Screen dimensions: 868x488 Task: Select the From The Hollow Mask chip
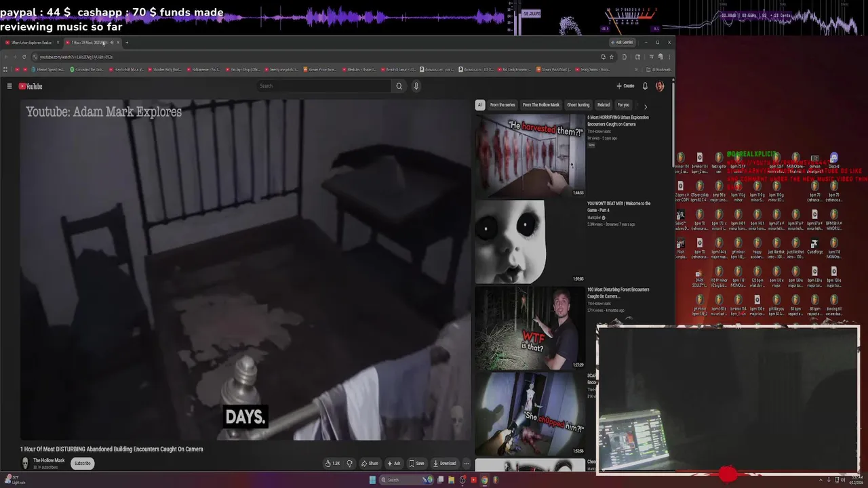[x=541, y=105]
